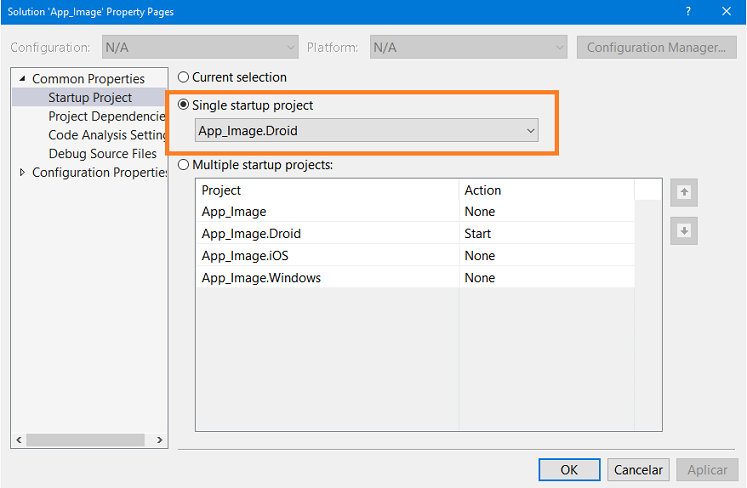Collapse the Common Properties tree node

coord(22,78)
